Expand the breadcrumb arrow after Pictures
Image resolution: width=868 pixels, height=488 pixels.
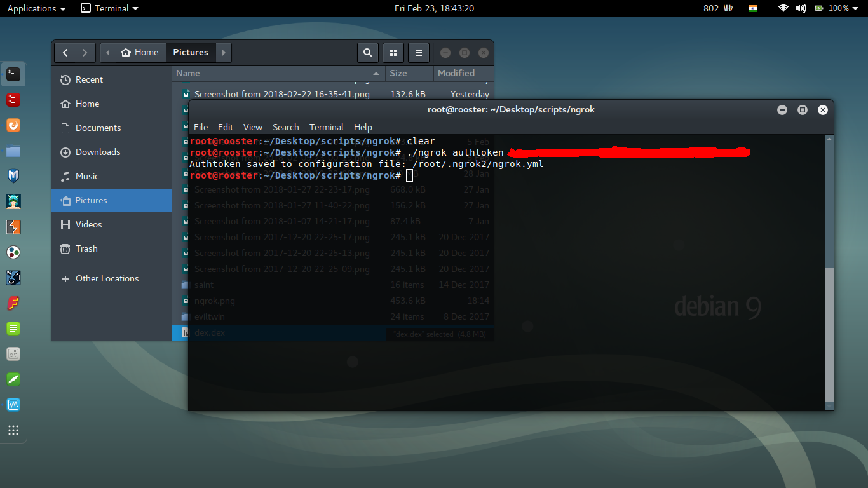(x=224, y=53)
